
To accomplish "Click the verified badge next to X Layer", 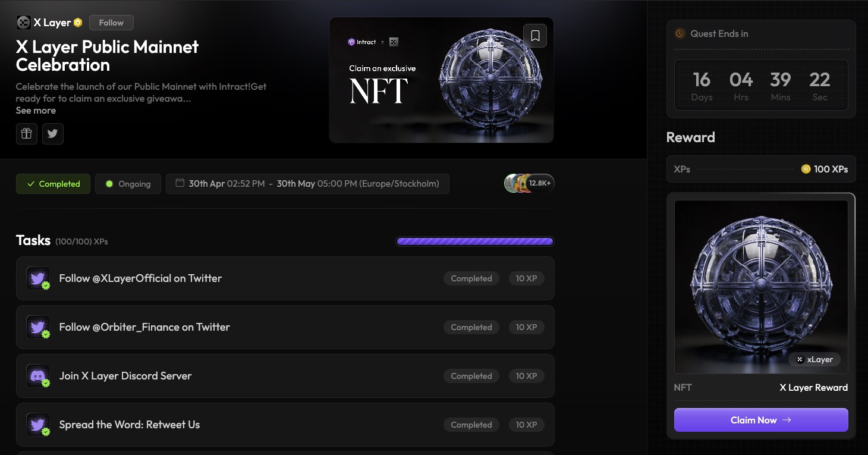I will point(78,23).
